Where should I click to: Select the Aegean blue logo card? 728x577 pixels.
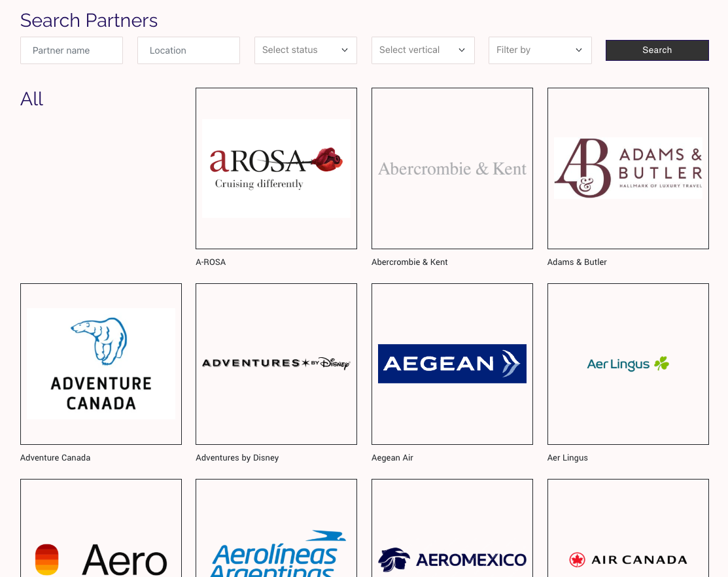click(452, 364)
